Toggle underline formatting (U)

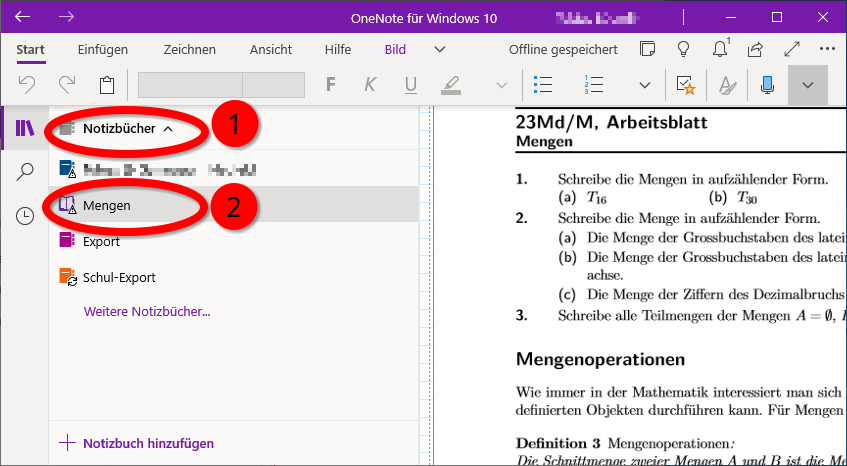[411, 85]
